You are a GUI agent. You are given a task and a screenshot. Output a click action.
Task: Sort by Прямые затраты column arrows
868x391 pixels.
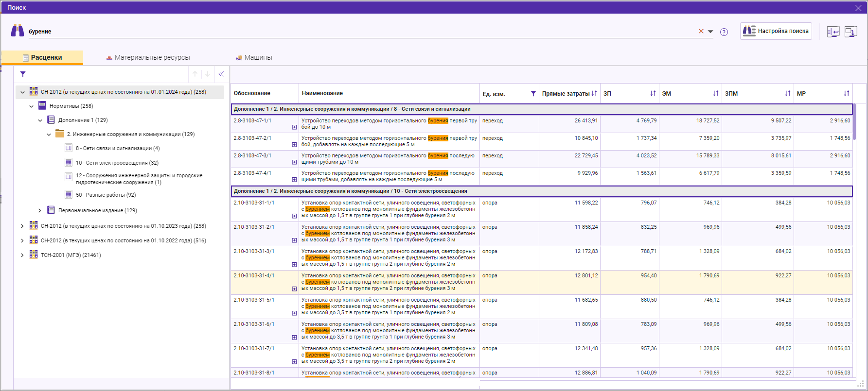(594, 93)
